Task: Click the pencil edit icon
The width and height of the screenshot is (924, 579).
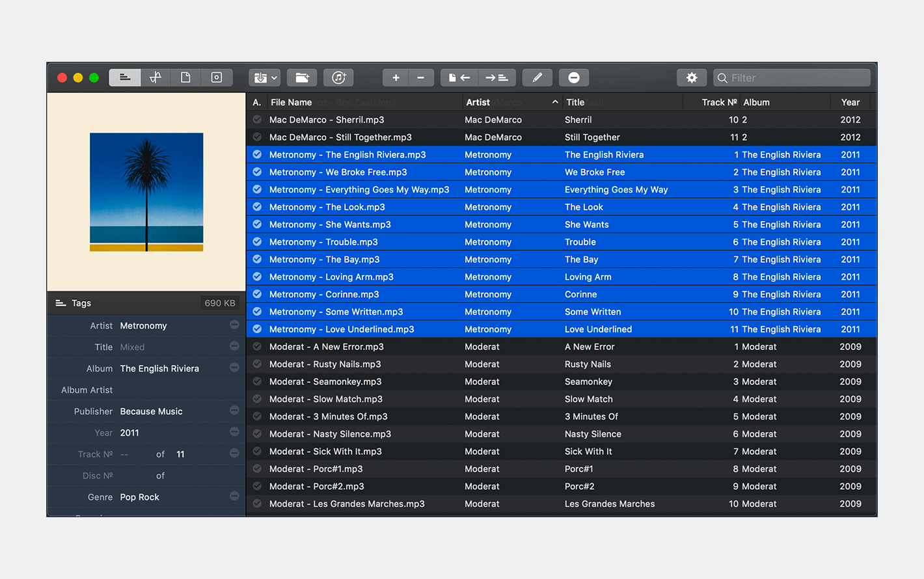Action: (x=537, y=77)
